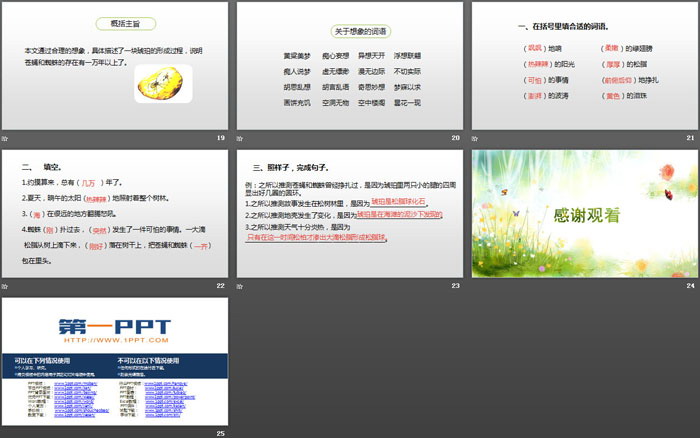Click the 关于想象的词语 heading on slide 20
The image size is (700, 438).
click(348, 32)
